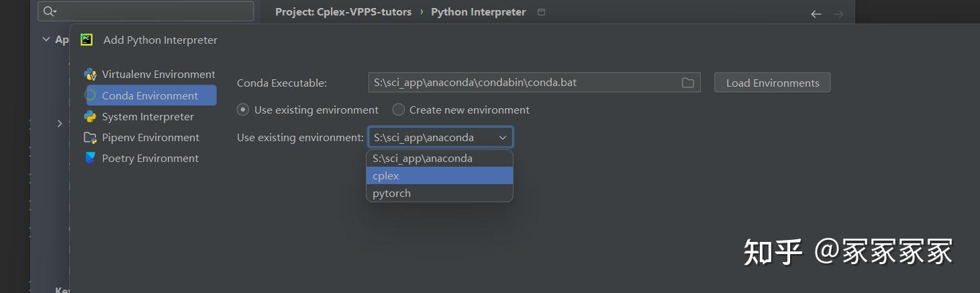The height and width of the screenshot is (293, 980).
Task: Click the back arrow in settings header
Action: (x=816, y=13)
